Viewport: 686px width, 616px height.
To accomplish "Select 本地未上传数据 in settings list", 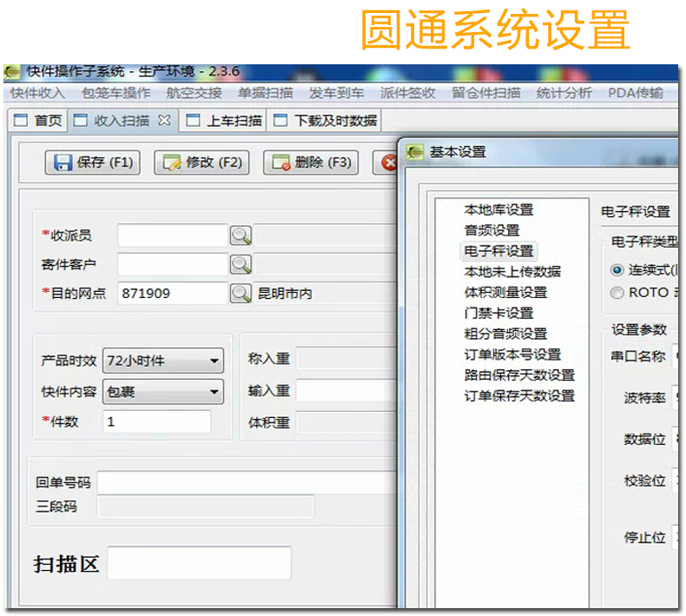I will pos(512,271).
